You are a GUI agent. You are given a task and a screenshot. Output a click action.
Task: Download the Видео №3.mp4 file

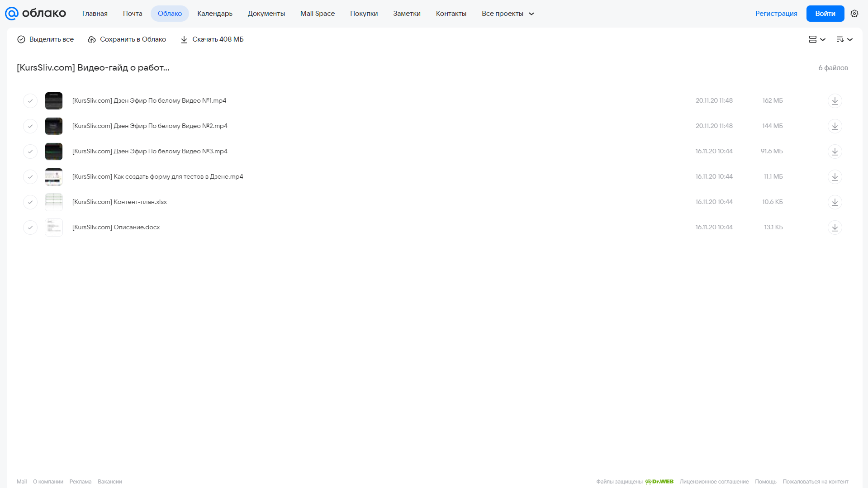pos(835,152)
